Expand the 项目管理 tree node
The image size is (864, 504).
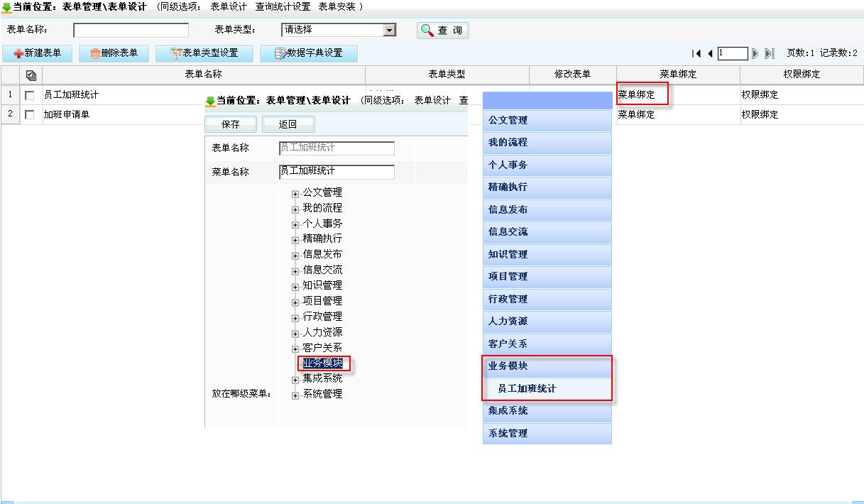point(295,302)
